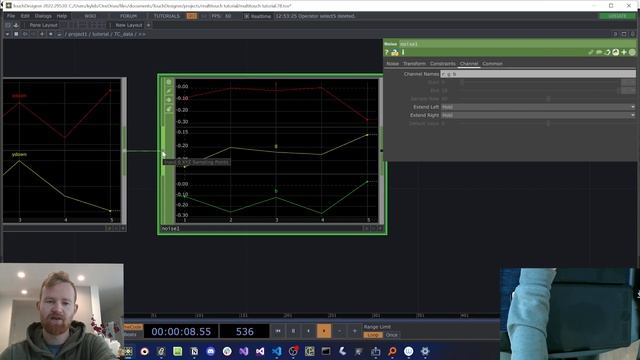This screenshot has height=360, width=640.
Task: Click the FORUM link button
Action: click(x=128, y=16)
